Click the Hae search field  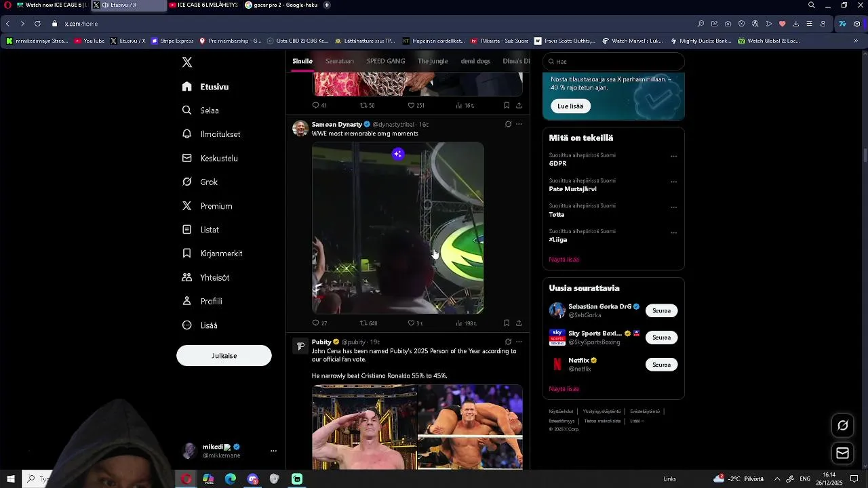coord(614,62)
